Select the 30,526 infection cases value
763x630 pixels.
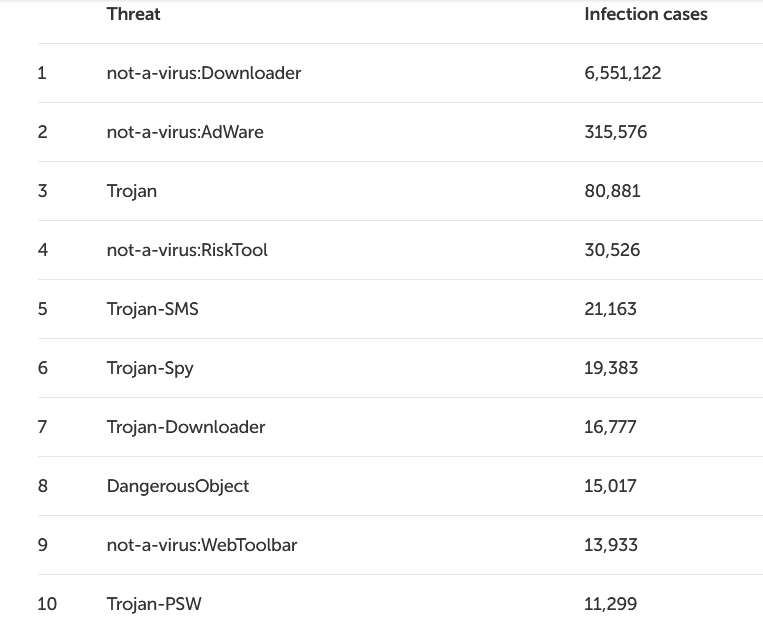coord(612,250)
